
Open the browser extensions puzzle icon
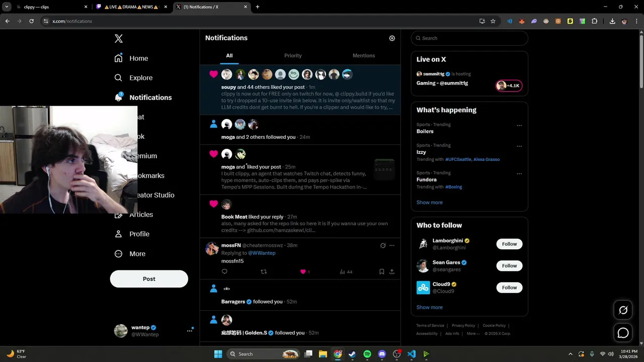tap(595, 21)
